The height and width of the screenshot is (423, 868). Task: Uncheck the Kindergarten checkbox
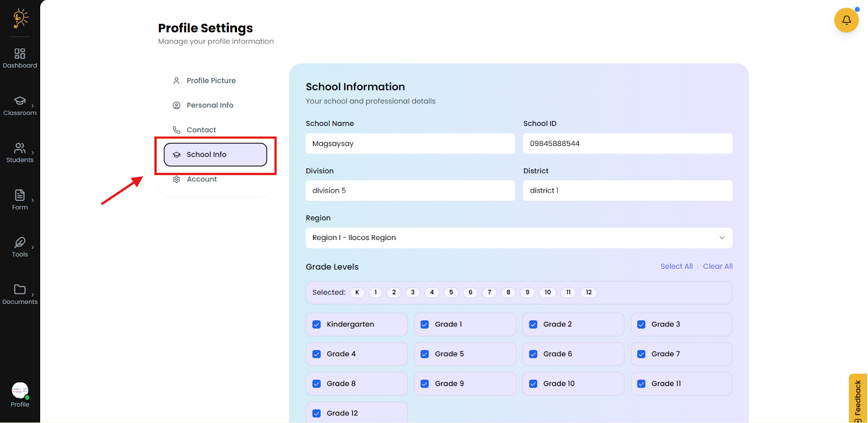pos(317,325)
